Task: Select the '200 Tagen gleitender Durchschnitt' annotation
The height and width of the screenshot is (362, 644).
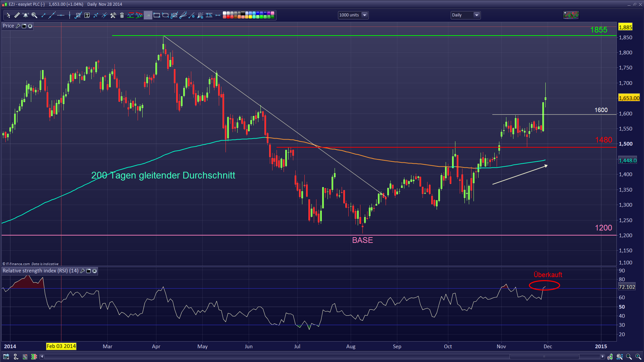Action: click(x=163, y=175)
